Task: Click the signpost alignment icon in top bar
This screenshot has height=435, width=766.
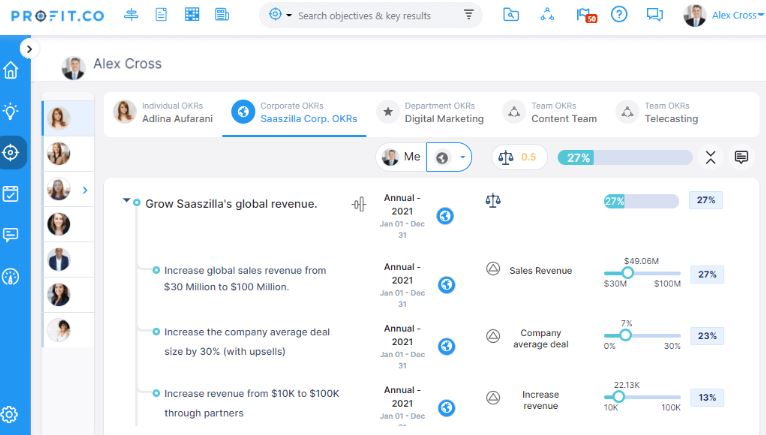Action: click(131, 15)
